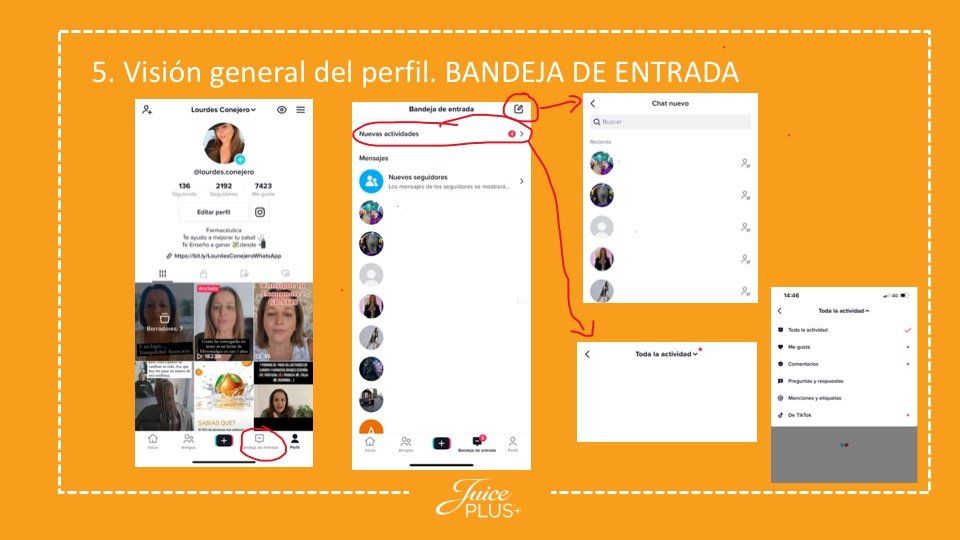Toggle profile views eye icon
The width and height of the screenshot is (960, 540).
tap(282, 110)
